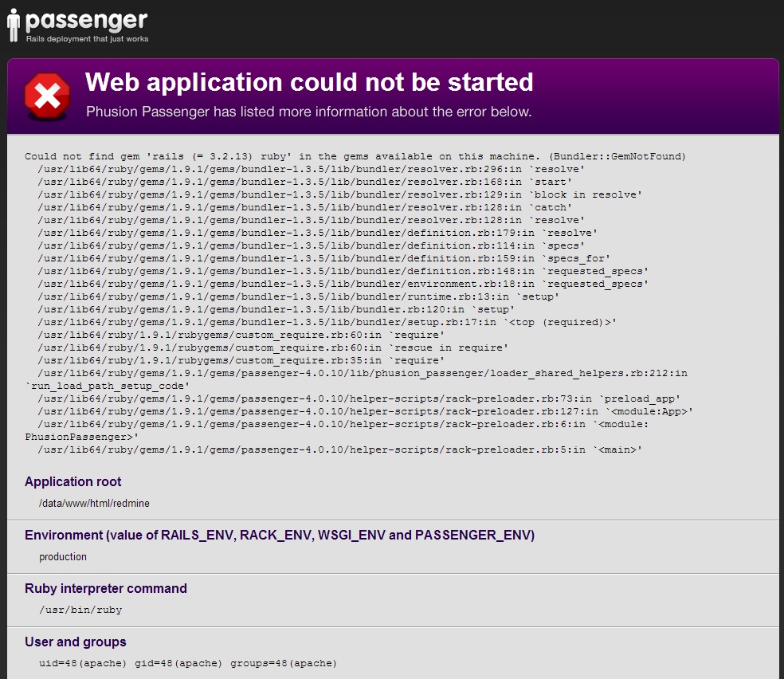The height and width of the screenshot is (679, 784).
Task: Click the 'Web application could not be started' heading
Action: [309, 82]
